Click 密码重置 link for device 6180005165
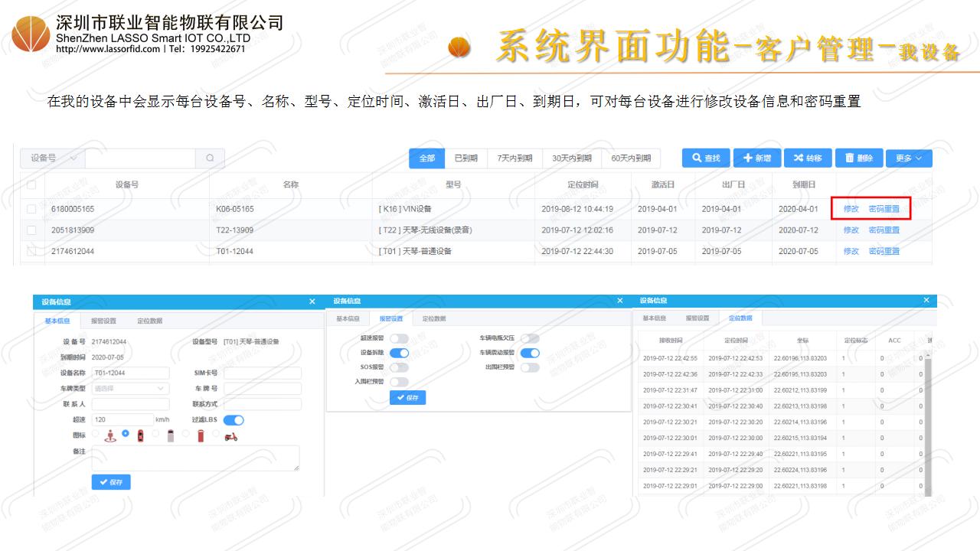980x551 pixels. pos(884,209)
